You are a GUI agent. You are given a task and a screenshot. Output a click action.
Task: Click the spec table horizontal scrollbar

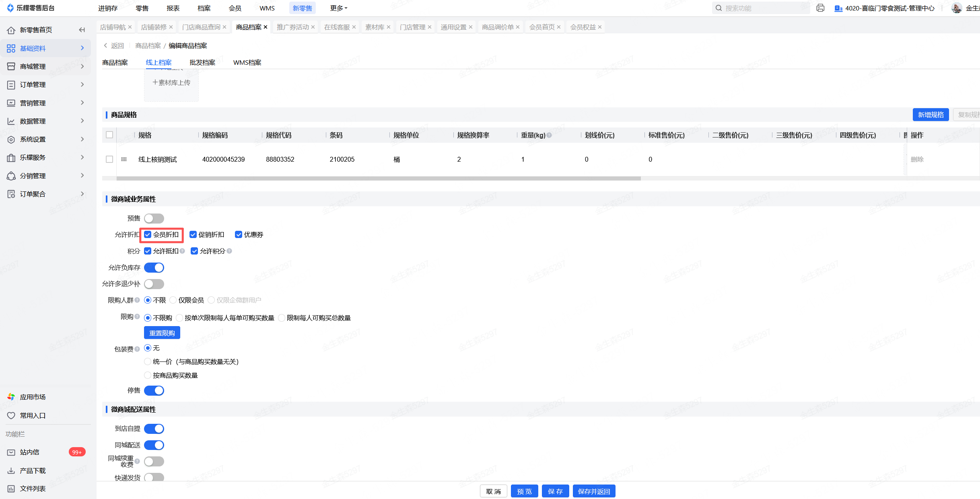pos(378,178)
